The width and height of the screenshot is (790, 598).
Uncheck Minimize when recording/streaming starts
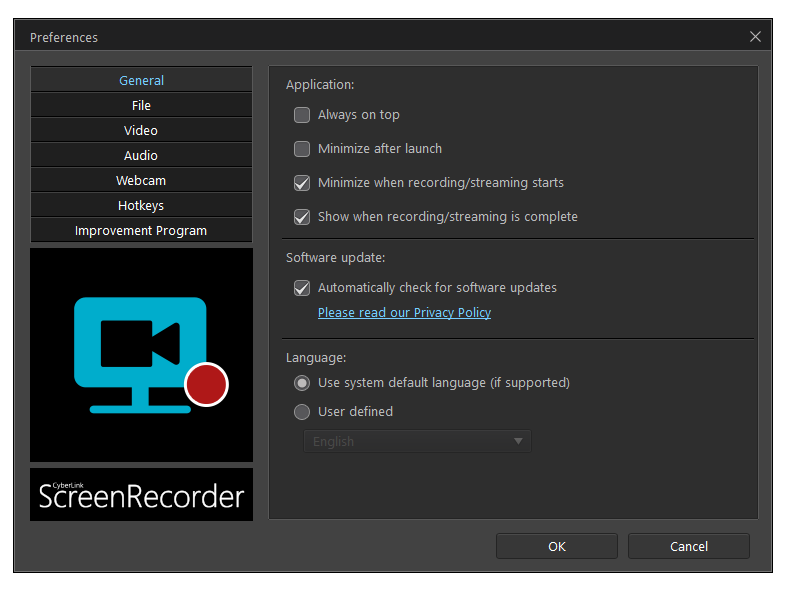[x=302, y=183]
